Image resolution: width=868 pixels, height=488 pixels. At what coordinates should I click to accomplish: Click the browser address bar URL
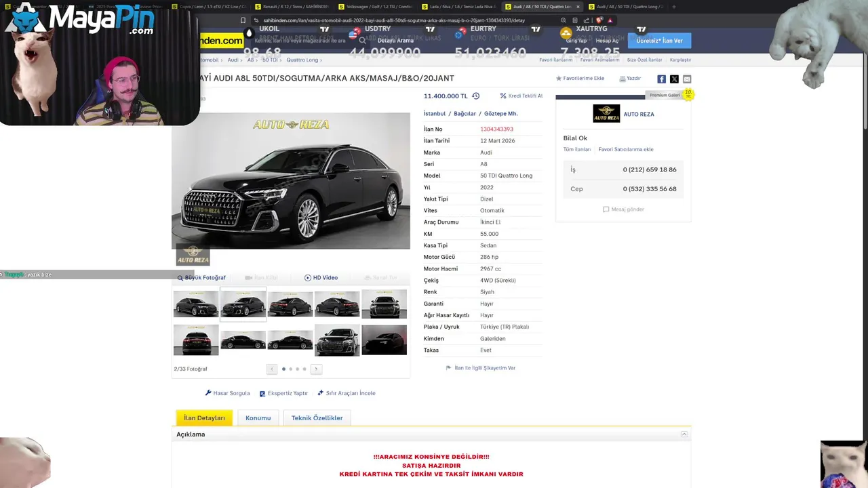point(393,20)
